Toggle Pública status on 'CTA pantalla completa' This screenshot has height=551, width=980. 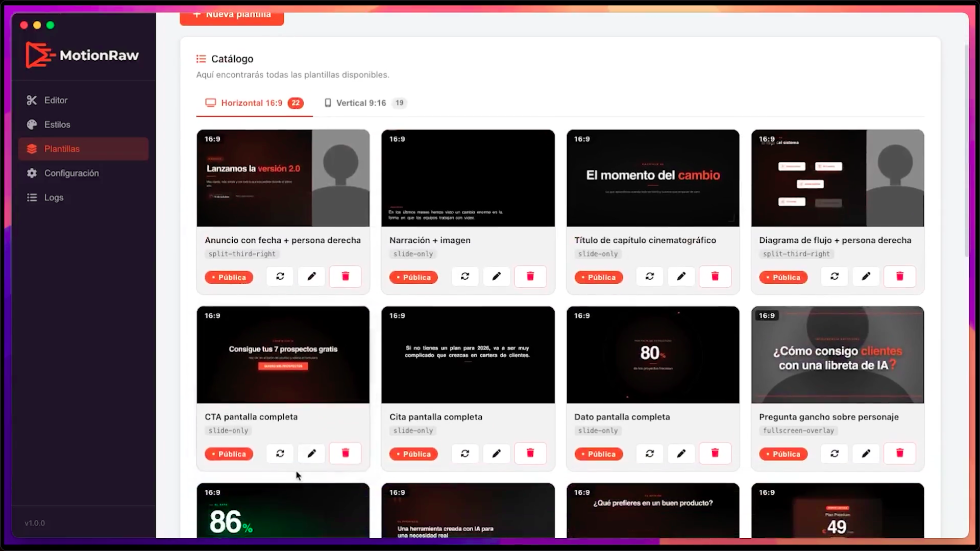click(229, 454)
